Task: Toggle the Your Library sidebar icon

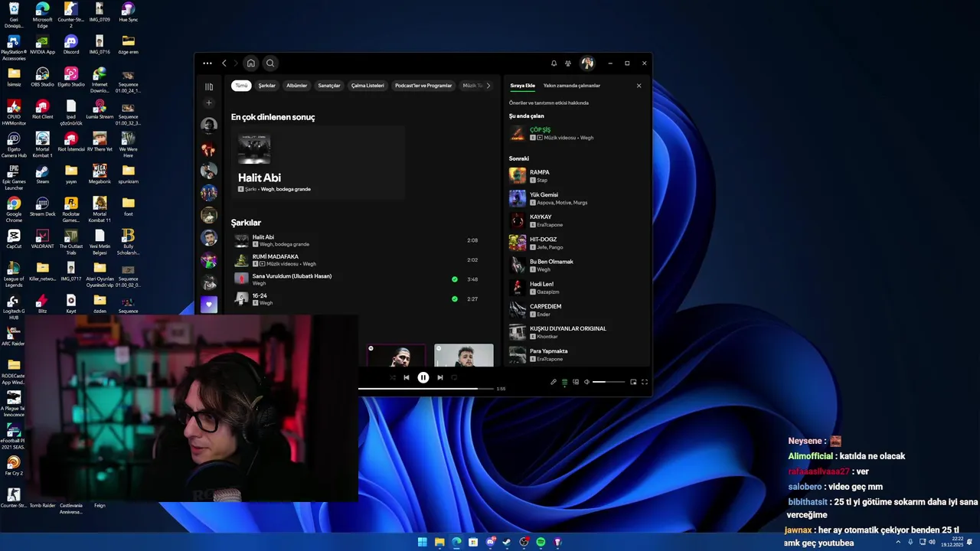Action: pyautogui.click(x=209, y=86)
